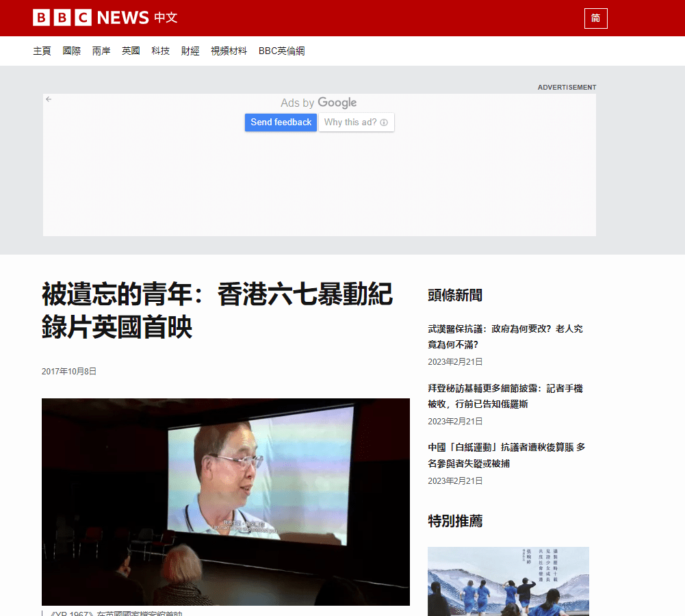This screenshot has height=616, width=685.
Task: Click the info icon beside Why this ad
Action: tap(384, 123)
